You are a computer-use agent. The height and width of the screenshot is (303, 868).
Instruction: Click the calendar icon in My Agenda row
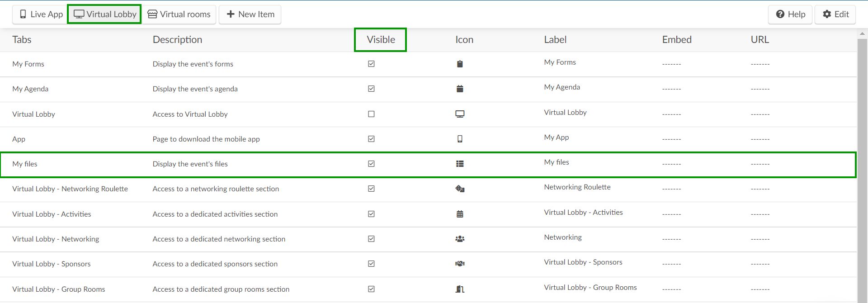click(460, 89)
